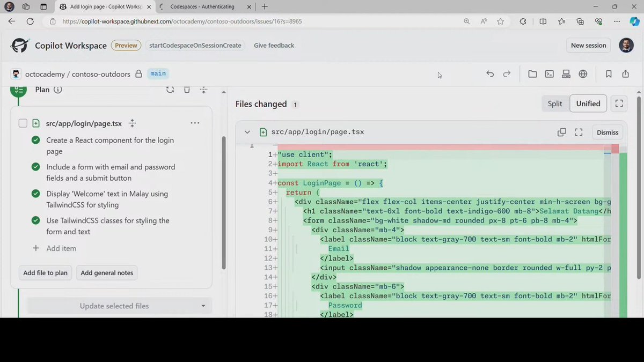Click 'Display Welcome text in Malay' plan step

point(107,200)
